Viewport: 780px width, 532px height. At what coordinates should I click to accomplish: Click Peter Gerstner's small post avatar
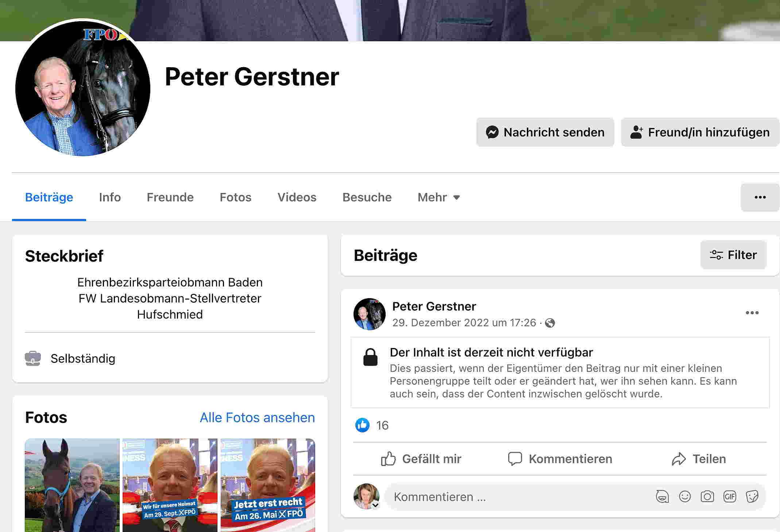tap(370, 314)
